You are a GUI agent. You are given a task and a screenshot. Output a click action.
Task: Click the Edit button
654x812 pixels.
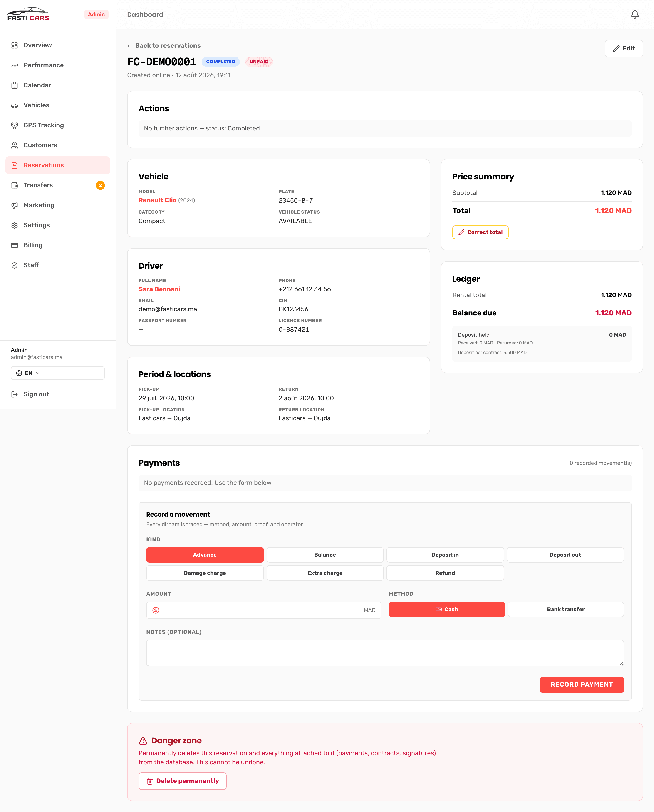pos(624,48)
